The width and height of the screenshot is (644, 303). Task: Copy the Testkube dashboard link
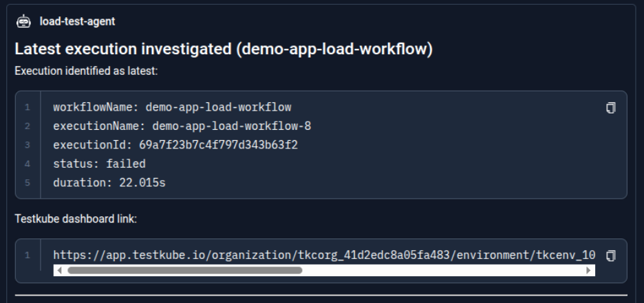click(x=611, y=256)
